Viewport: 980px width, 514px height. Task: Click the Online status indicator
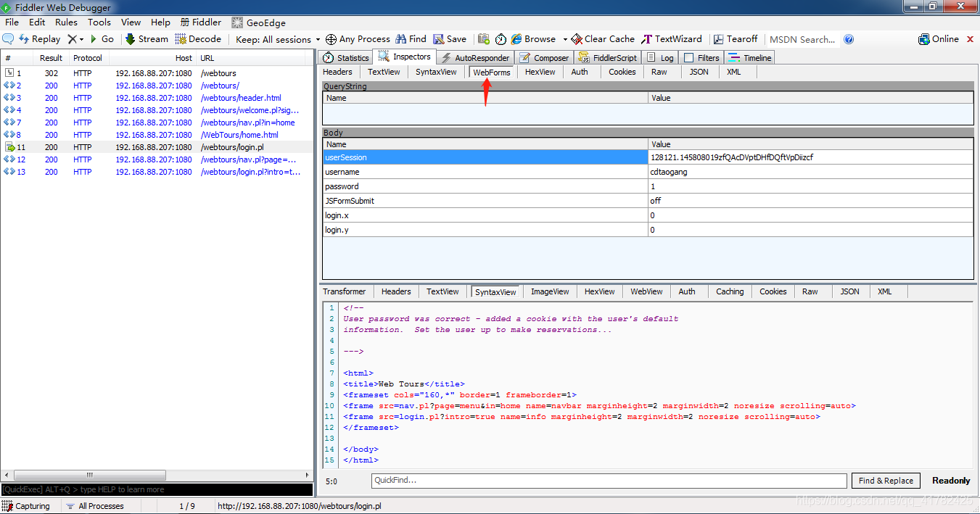939,39
